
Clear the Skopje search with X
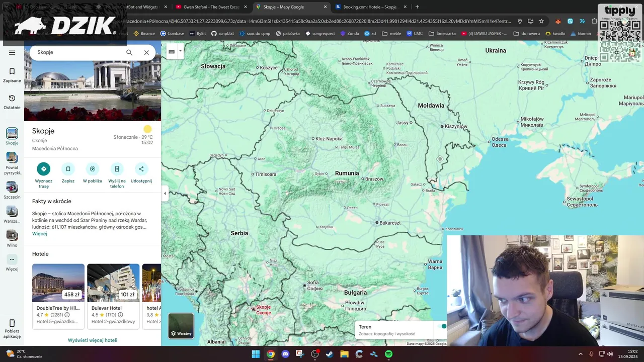(146, 52)
